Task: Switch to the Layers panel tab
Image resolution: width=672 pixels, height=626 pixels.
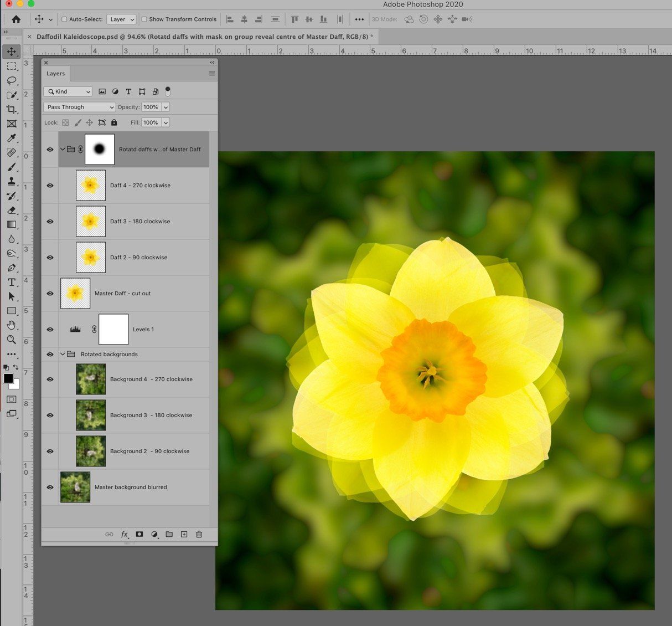Action: click(55, 74)
